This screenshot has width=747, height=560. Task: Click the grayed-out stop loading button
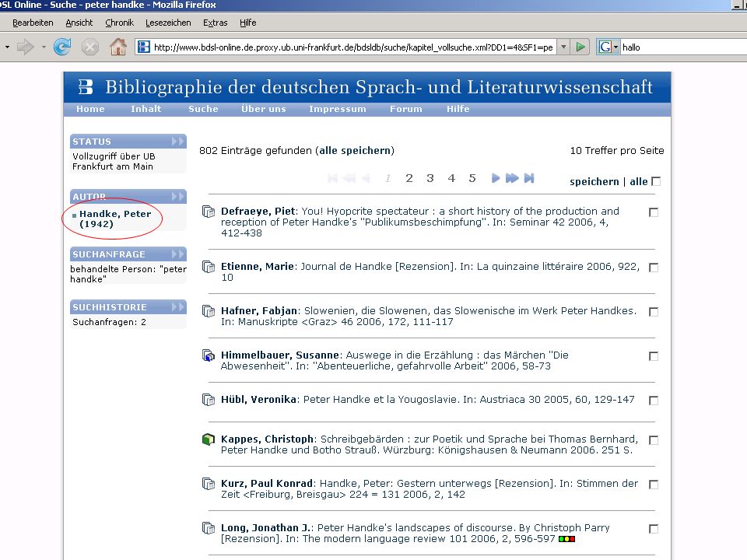point(90,47)
